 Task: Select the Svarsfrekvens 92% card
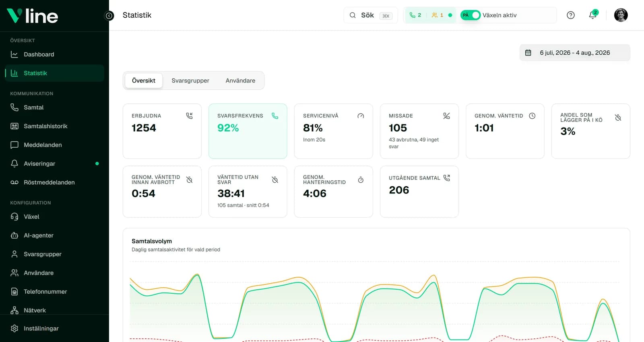[x=248, y=131]
